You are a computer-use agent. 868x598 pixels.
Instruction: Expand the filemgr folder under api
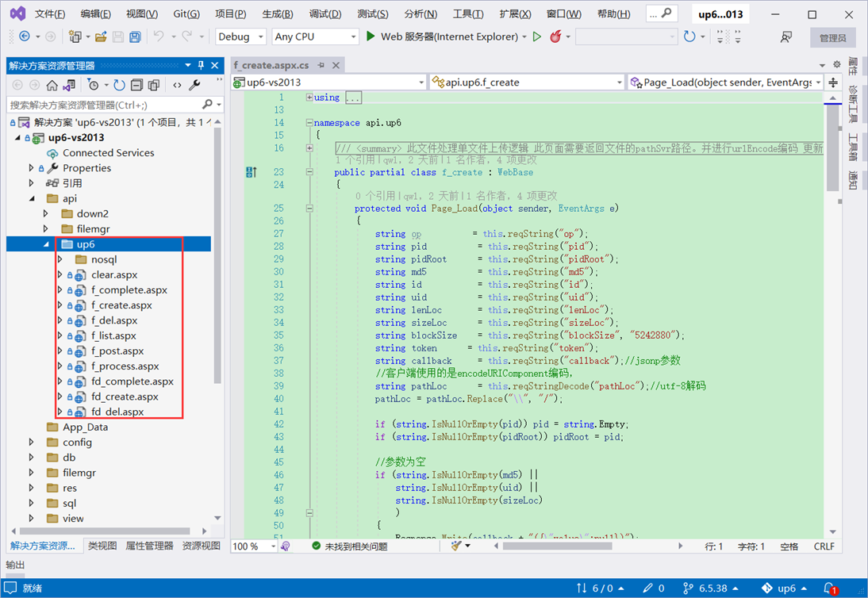tap(46, 229)
